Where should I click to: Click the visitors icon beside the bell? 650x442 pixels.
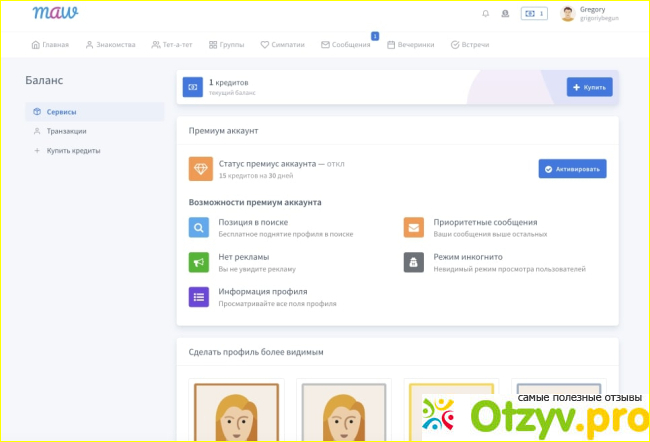505,14
